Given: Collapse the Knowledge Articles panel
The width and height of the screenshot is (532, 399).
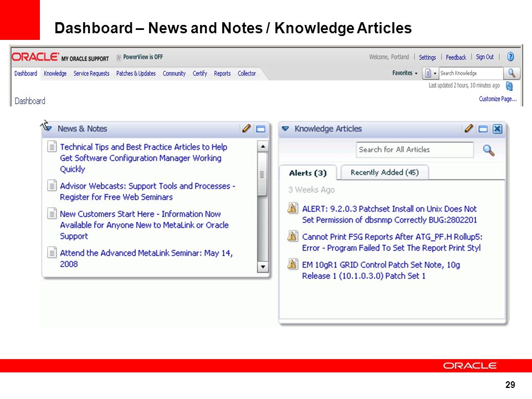Looking at the screenshot, I should 285,129.
